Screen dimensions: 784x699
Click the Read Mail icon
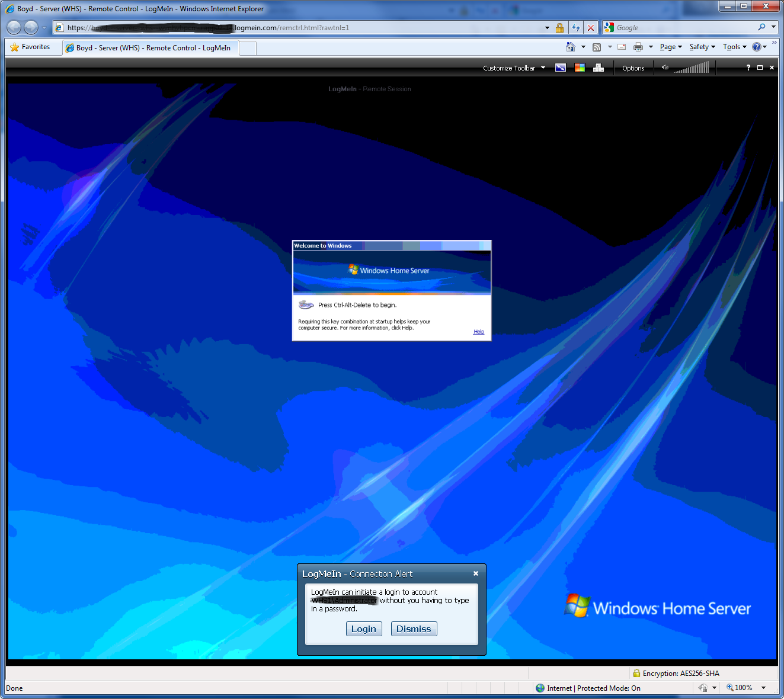[x=622, y=47]
